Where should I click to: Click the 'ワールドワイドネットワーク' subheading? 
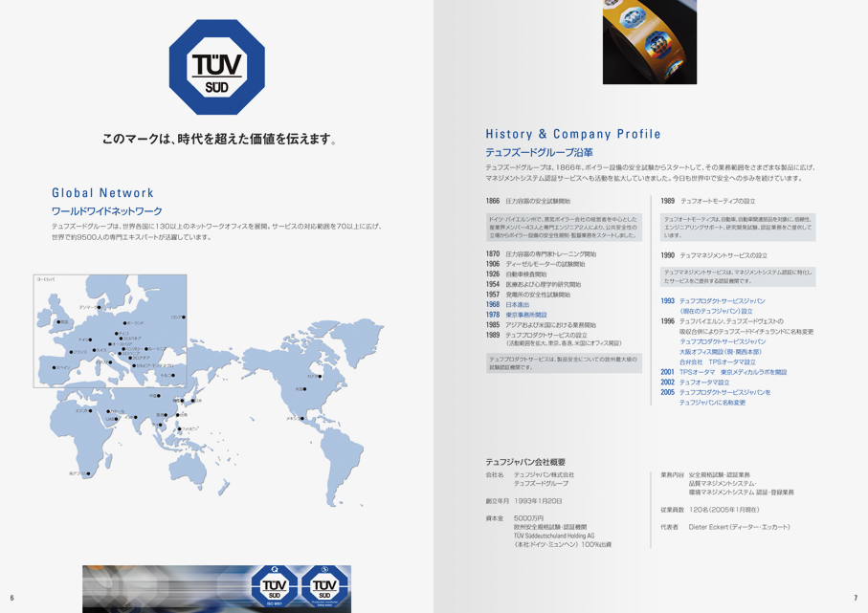click(107, 211)
